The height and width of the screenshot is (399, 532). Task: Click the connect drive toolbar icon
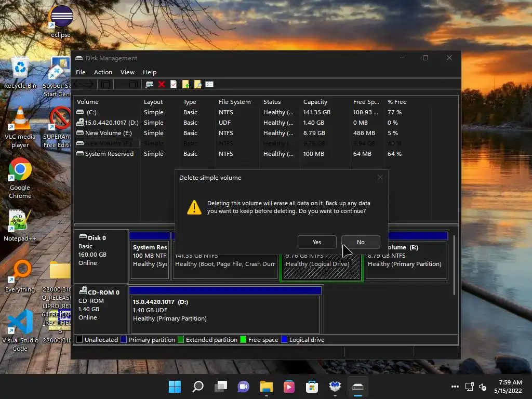149,84
